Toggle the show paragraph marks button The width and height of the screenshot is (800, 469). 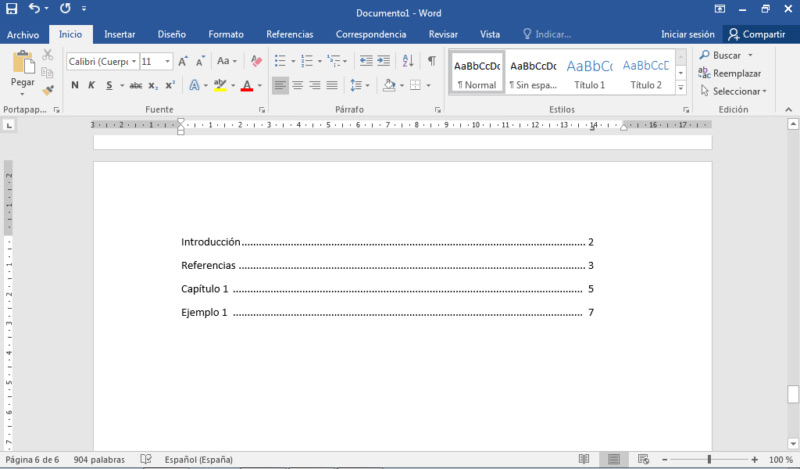431,61
